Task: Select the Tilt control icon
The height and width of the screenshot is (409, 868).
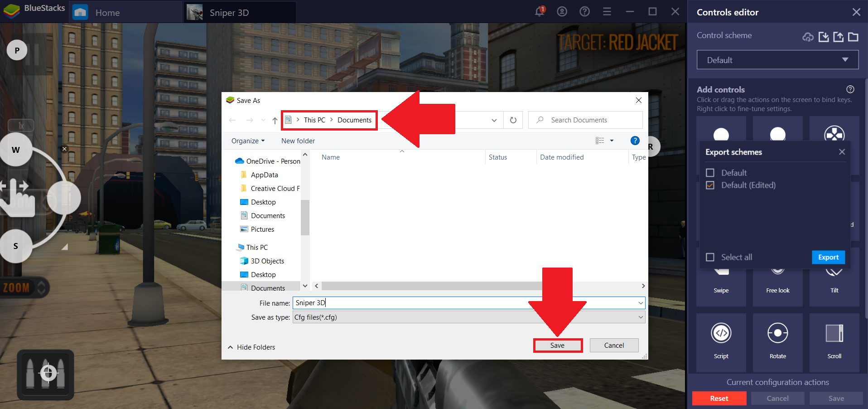Action: point(834,272)
